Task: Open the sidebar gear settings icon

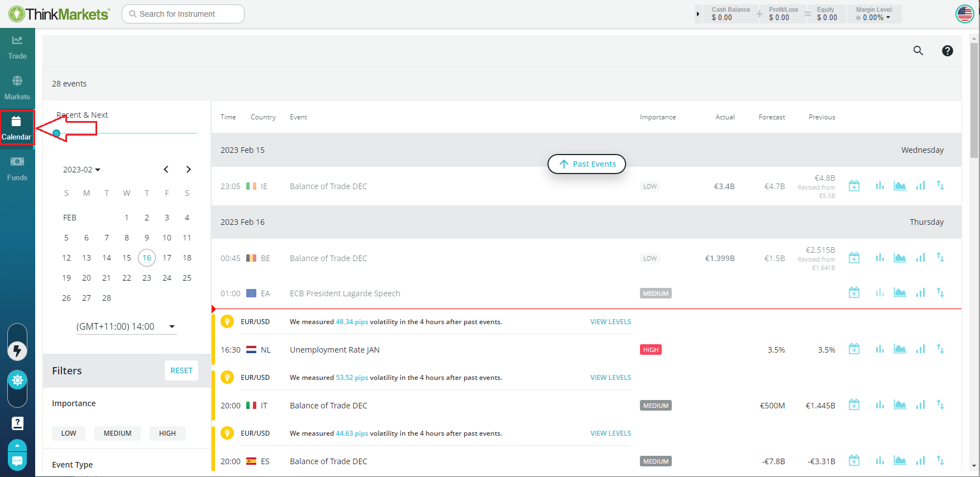Action: pos(17,380)
